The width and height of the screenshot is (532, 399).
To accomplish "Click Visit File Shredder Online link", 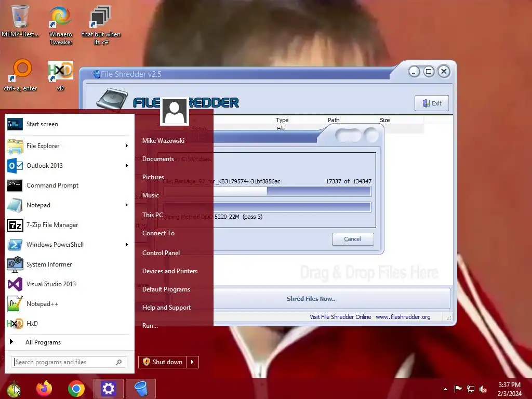I will [x=340, y=317].
